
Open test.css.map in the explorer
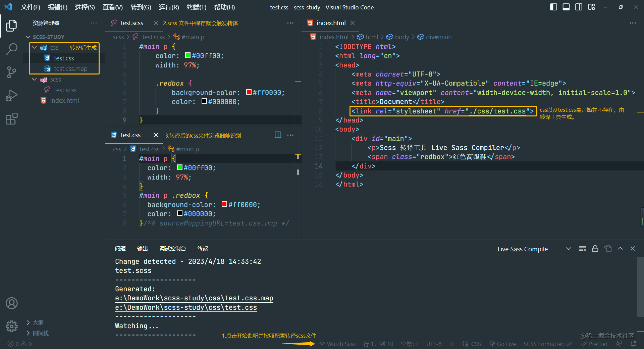point(70,69)
